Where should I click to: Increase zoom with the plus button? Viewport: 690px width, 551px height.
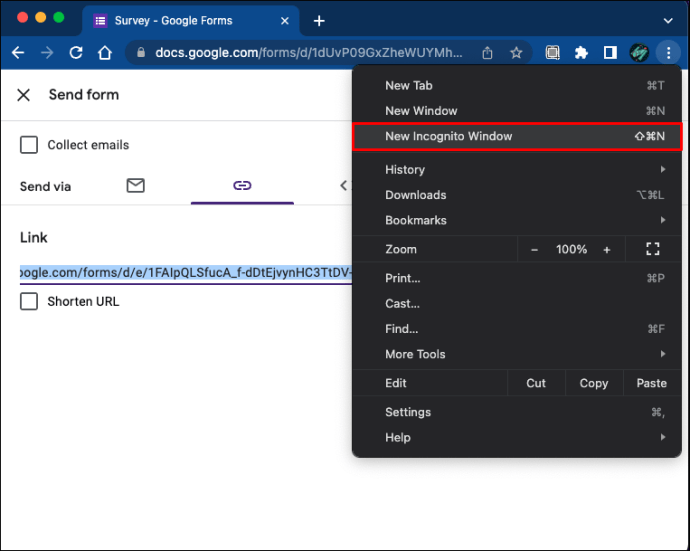click(607, 249)
